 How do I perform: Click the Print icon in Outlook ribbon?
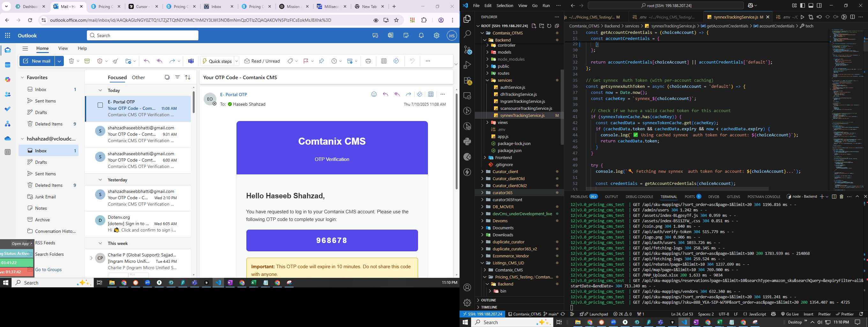[x=368, y=61]
